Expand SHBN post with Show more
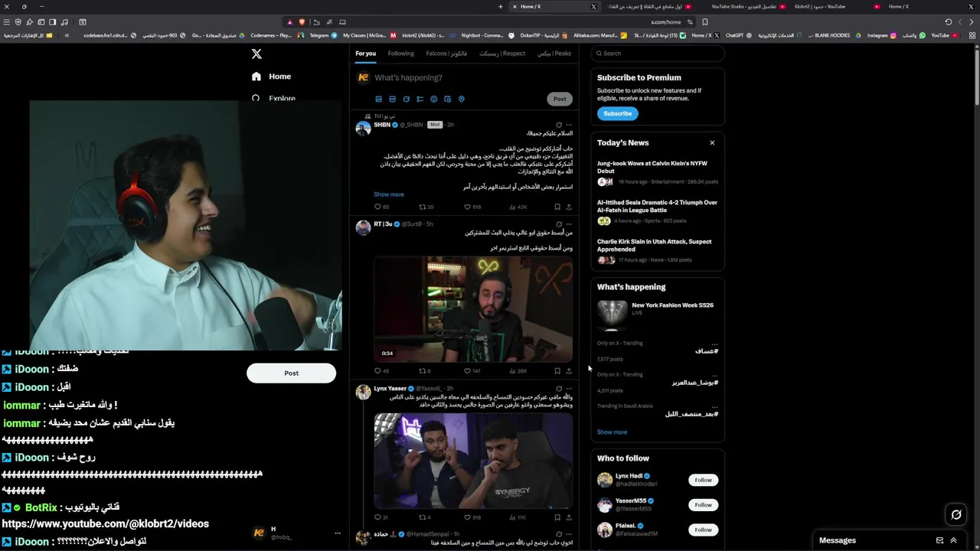Screen dimensions: 980x551 (x=388, y=194)
